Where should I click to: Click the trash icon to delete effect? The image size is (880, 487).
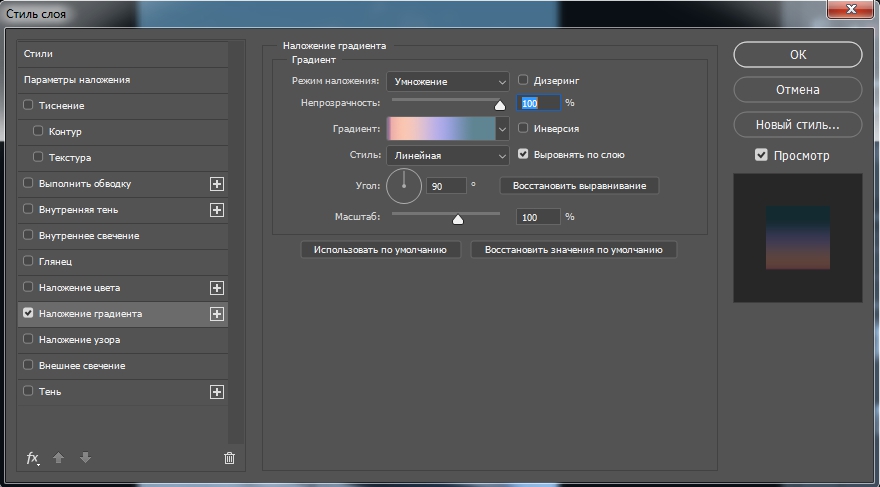(229, 458)
